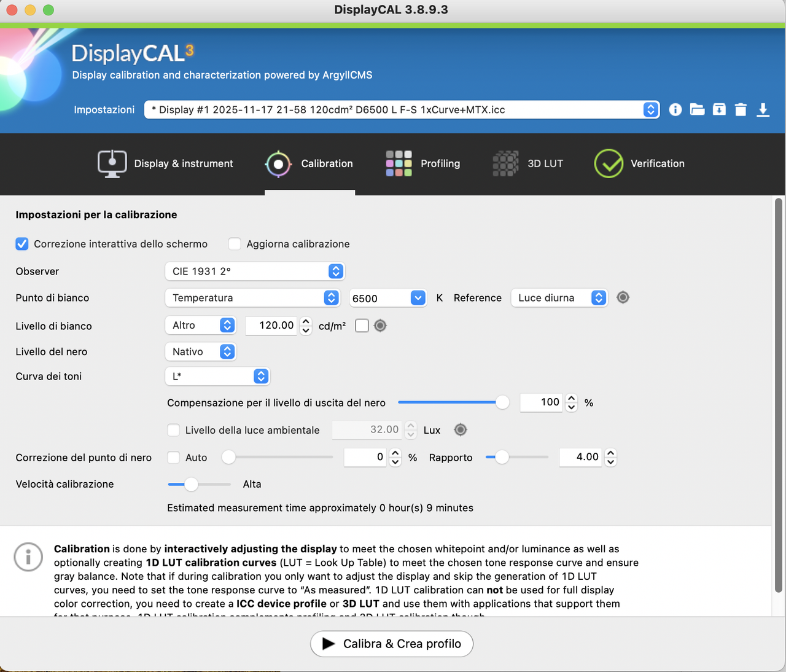Measure ambient light with the Lux measure icon
This screenshot has height=672, width=786.
click(461, 430)
